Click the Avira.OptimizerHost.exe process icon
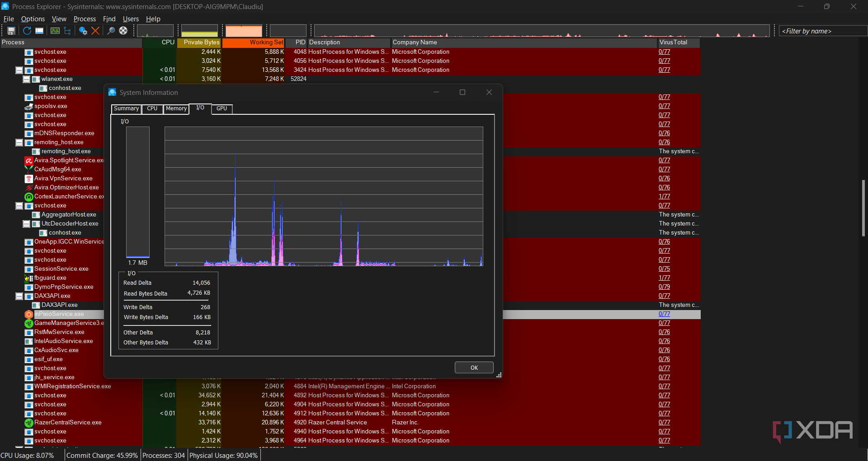This screenshot has width=868, height=461. point(29,188)
